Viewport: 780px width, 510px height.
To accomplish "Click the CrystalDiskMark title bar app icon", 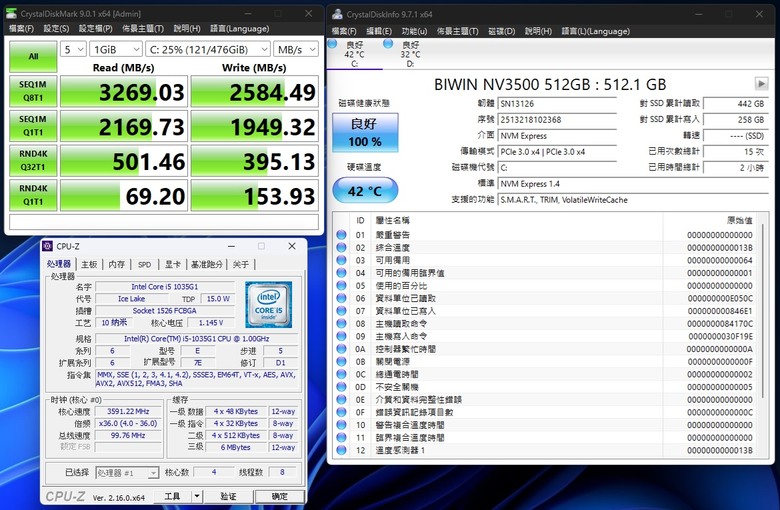I will pos(11,13).
